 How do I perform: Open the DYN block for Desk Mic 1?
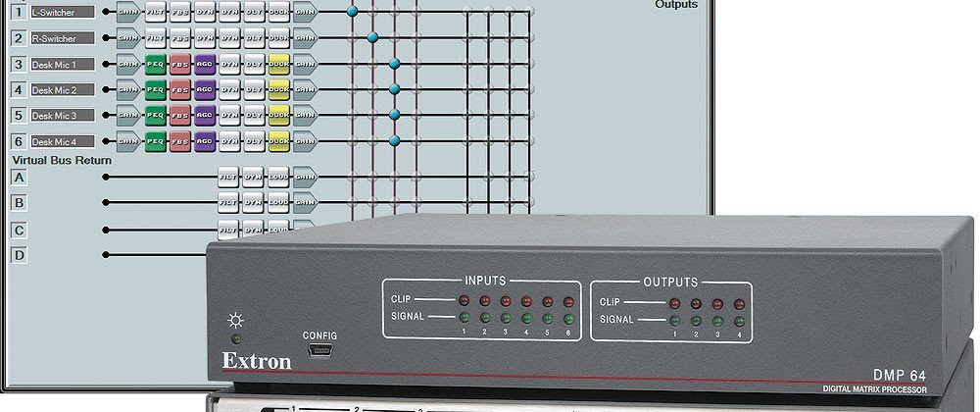(229, 64)
